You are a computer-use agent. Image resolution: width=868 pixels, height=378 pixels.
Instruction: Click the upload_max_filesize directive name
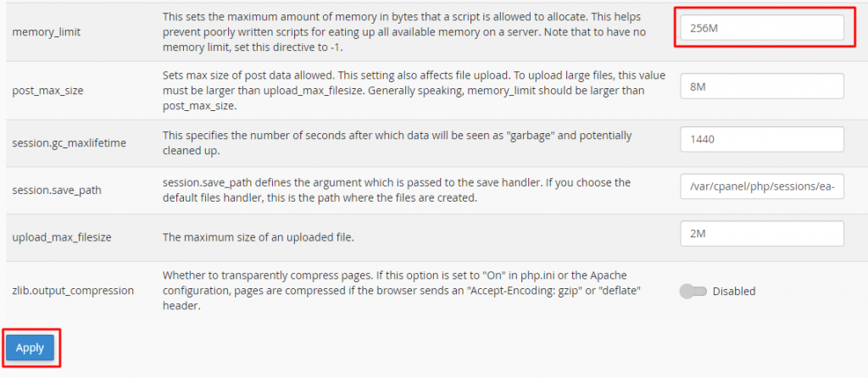[x=62, y=237]
